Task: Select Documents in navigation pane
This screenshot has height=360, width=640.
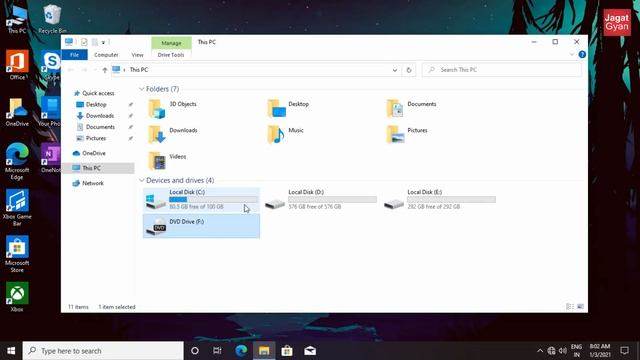Action: (100, 127)
